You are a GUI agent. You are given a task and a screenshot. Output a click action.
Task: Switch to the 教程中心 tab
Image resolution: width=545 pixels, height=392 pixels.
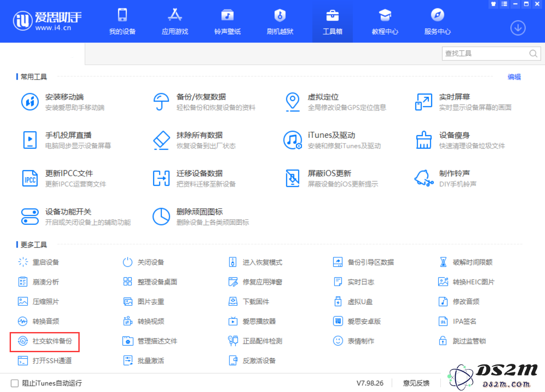[385, 21]
